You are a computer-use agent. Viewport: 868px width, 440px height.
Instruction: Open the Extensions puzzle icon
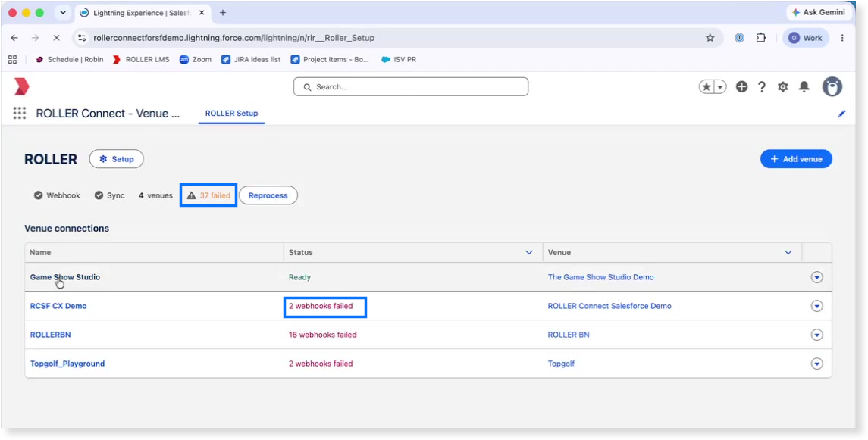pyautogui.click(x=761, y=38)
